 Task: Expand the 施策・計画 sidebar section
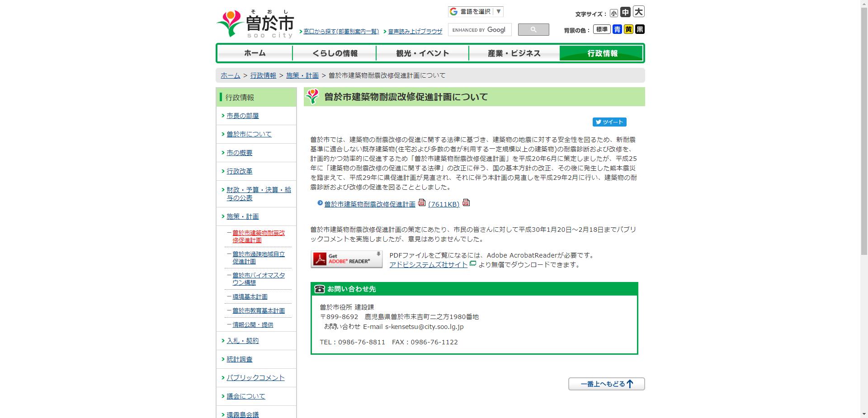pos(243,216)
